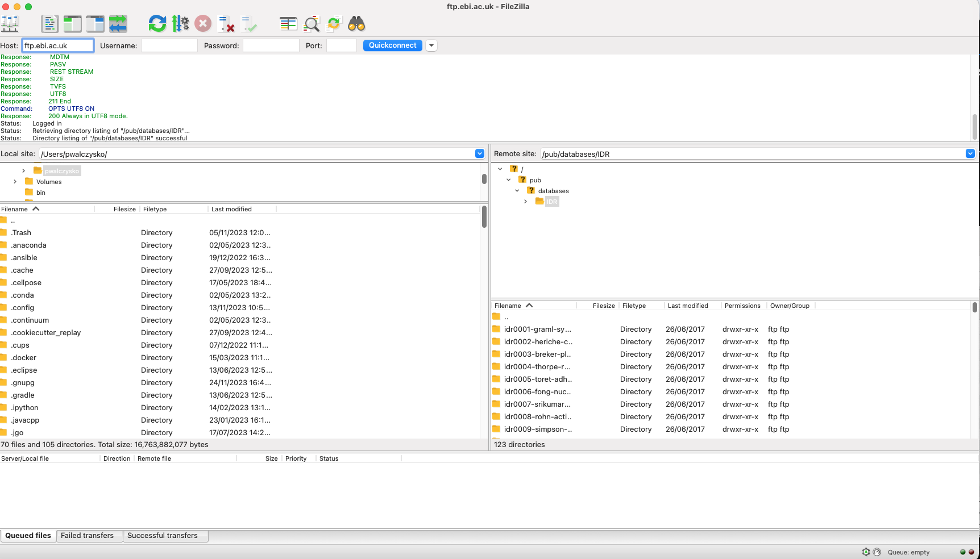Toggle processing of the transfer queue
980x559 pixels.
[x=181, y=24]
